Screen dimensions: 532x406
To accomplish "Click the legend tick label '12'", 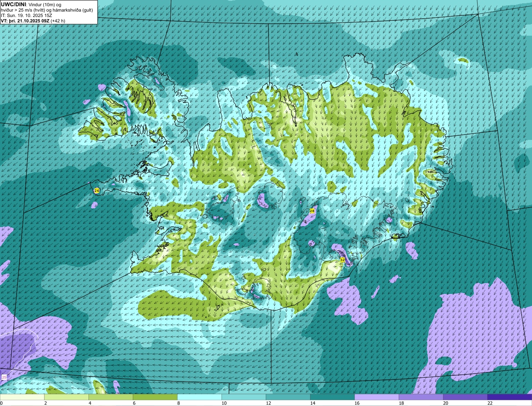I will 268,403.
